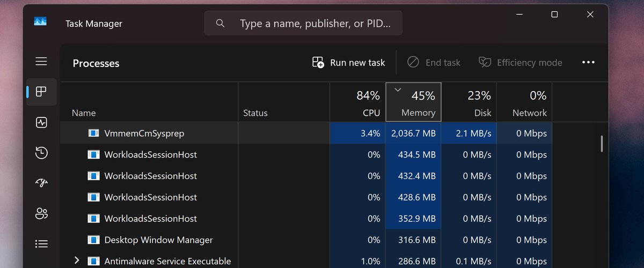Click End task button
This screenshot has width=644, height=268.
coord(434,63)
